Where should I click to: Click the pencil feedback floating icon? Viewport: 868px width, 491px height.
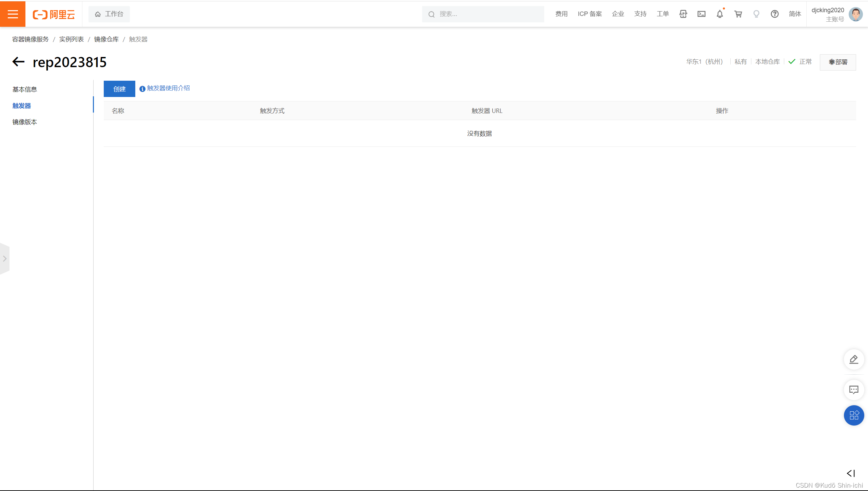(x=853, y=359)
